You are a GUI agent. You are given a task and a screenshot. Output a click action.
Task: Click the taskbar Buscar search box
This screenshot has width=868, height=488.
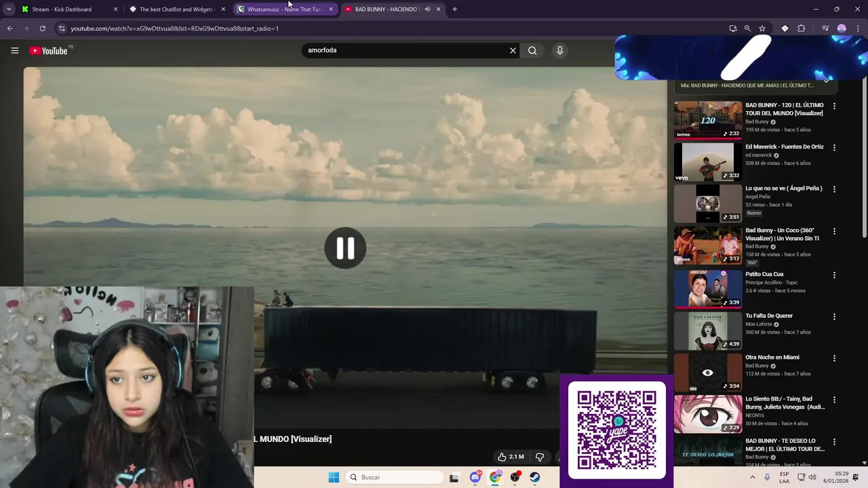coord(395,477)
